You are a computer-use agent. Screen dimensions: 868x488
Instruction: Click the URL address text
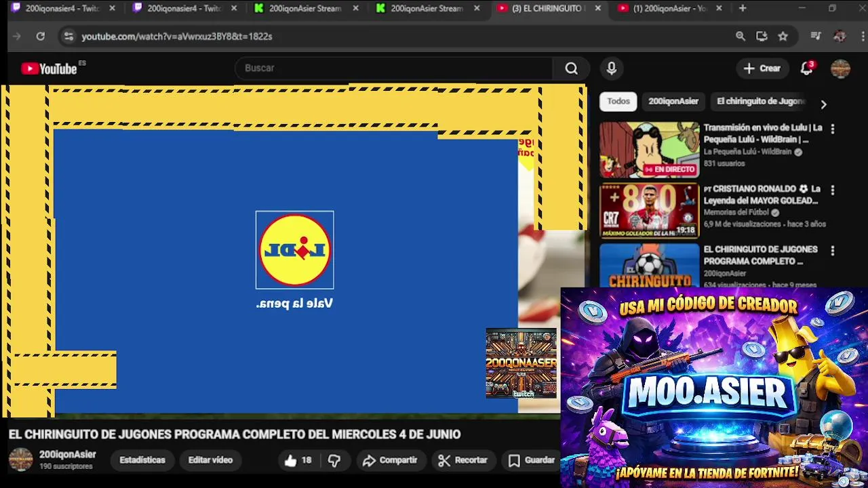177,37
